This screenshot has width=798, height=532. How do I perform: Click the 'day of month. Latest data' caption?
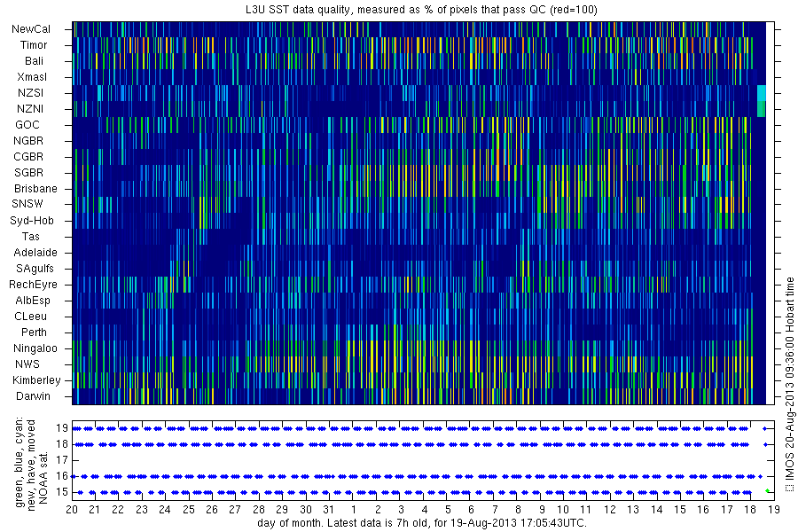[x=422, y=523]
